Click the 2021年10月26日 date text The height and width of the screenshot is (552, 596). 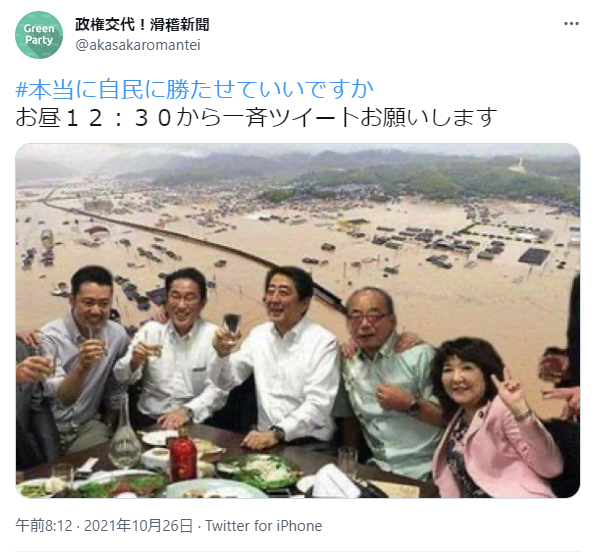click(138, 526)
